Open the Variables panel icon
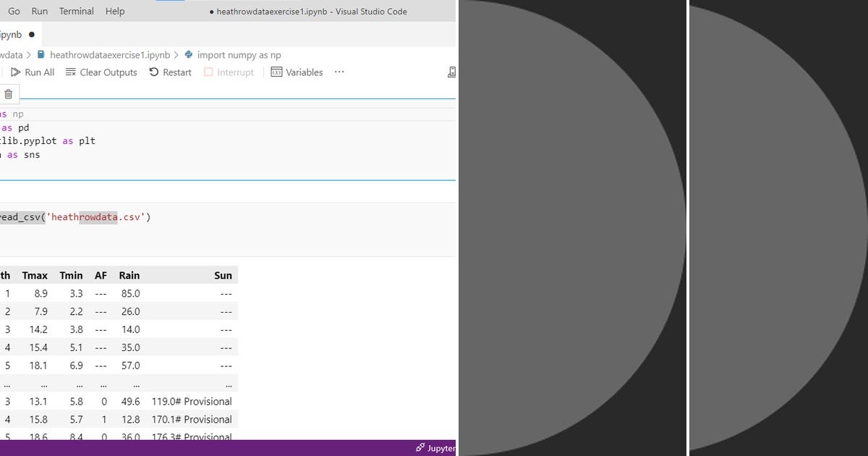 coord(276,72)
